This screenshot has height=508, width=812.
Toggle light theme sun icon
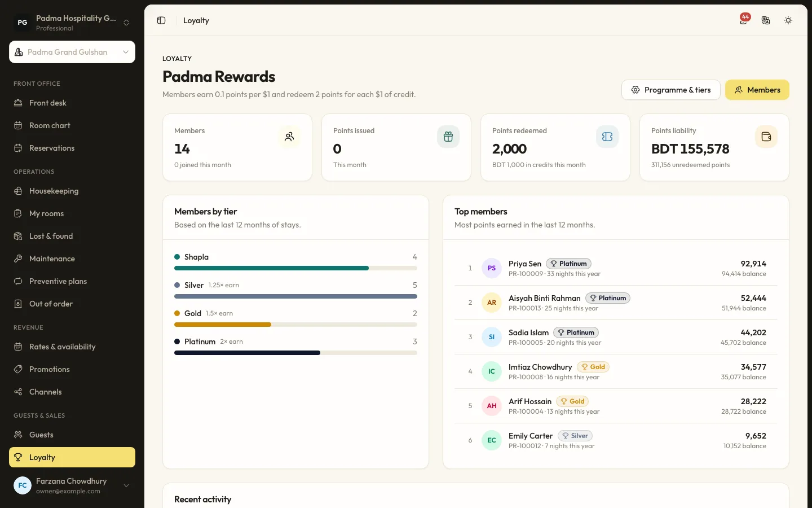coord(788,20)
